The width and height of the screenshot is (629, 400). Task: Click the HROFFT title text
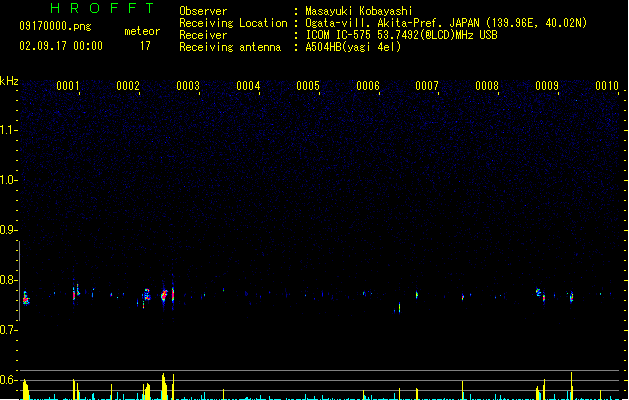(x=102, y=8)
